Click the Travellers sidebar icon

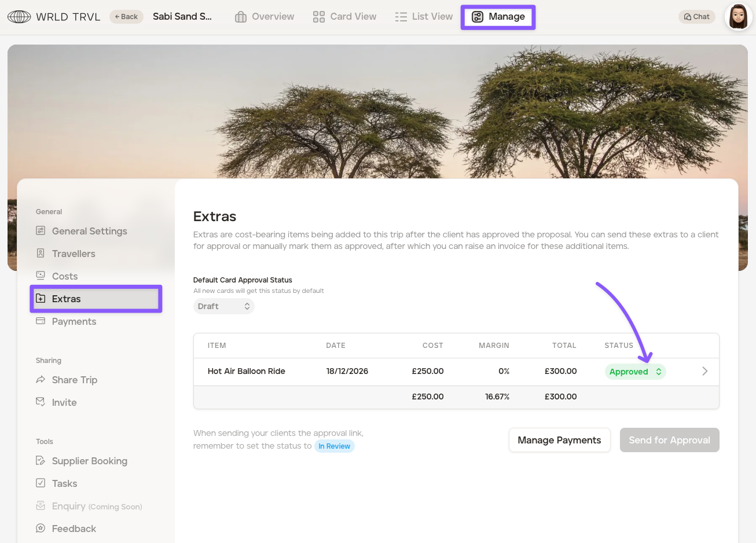coord(41,254)
